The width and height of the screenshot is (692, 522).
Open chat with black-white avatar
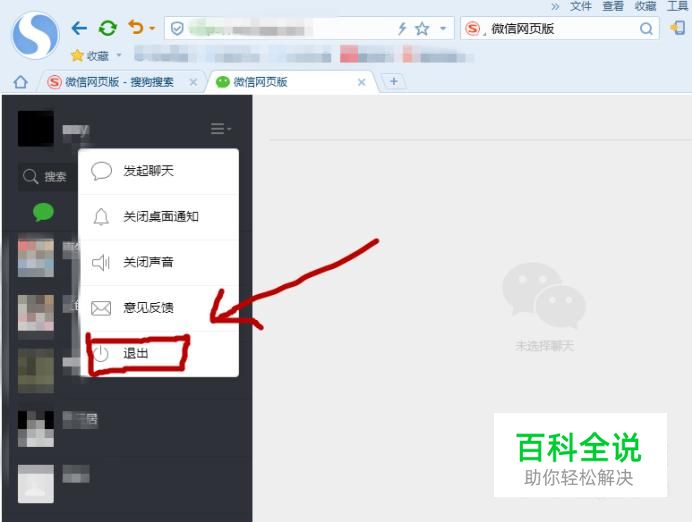(36, 428)
